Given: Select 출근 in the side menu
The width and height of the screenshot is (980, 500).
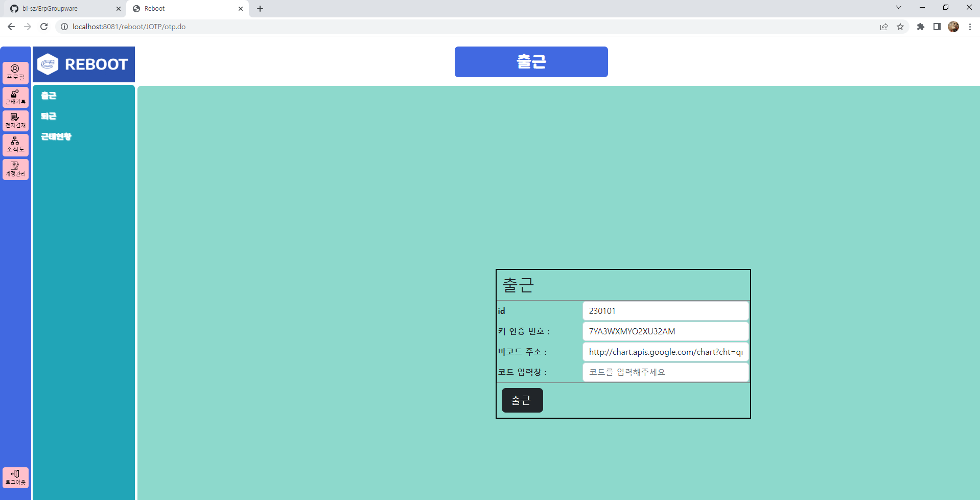Looking at the screenshot, I should 49,96.
